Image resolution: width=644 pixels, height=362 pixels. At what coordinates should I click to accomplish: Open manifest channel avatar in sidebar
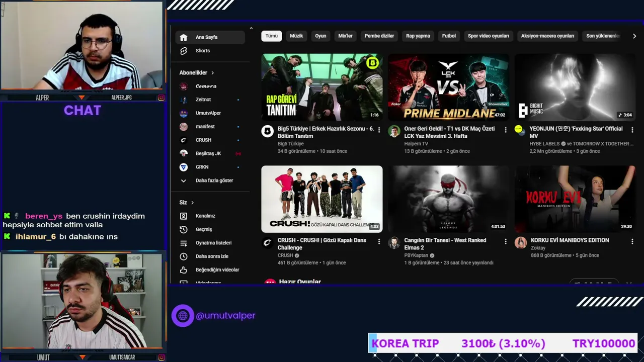(x=184, y=127)
